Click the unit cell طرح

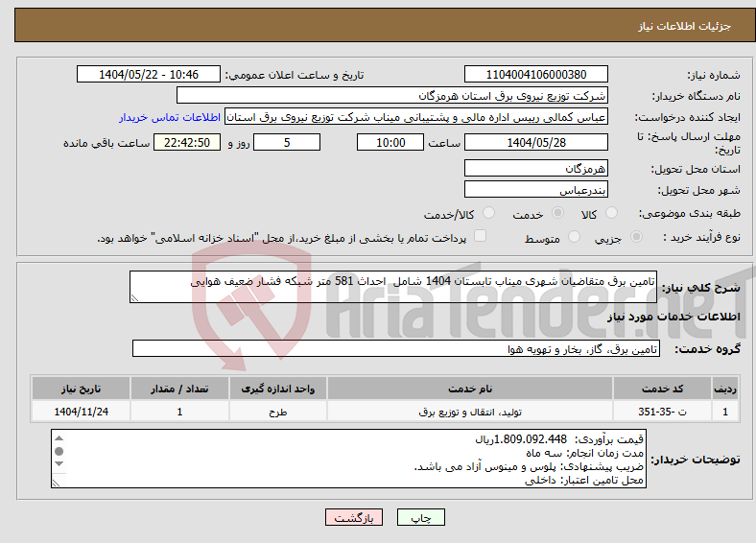[x=277, y=412]
